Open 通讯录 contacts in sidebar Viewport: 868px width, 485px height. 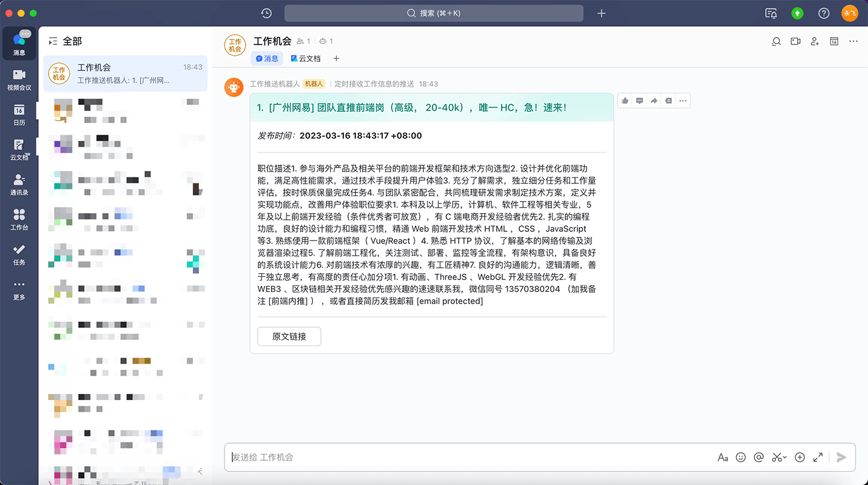pyautogui.click(x=19, y=184)
